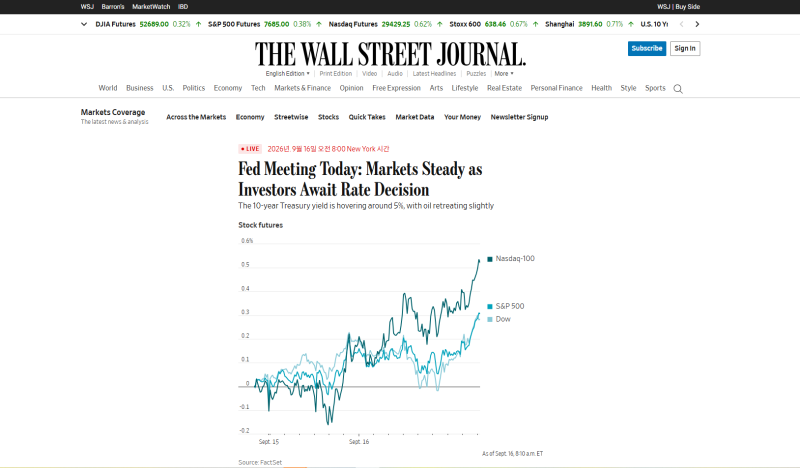Select the Newsletter Signup tab
The width and height of the screenshot is (800, 468).
[519, 117]
